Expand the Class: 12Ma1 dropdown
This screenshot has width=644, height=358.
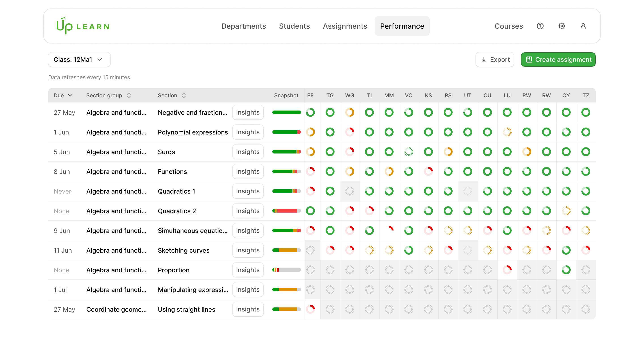point(79,60)
